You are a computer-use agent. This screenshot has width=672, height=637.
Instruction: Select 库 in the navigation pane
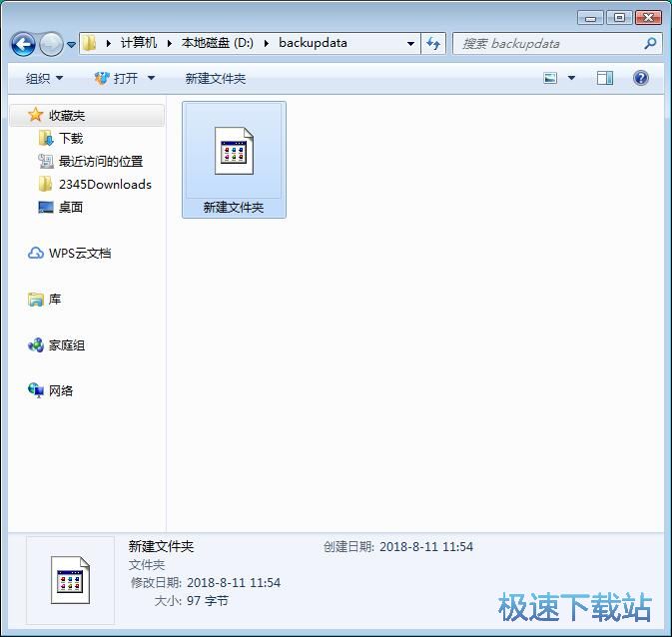(55, 300)
